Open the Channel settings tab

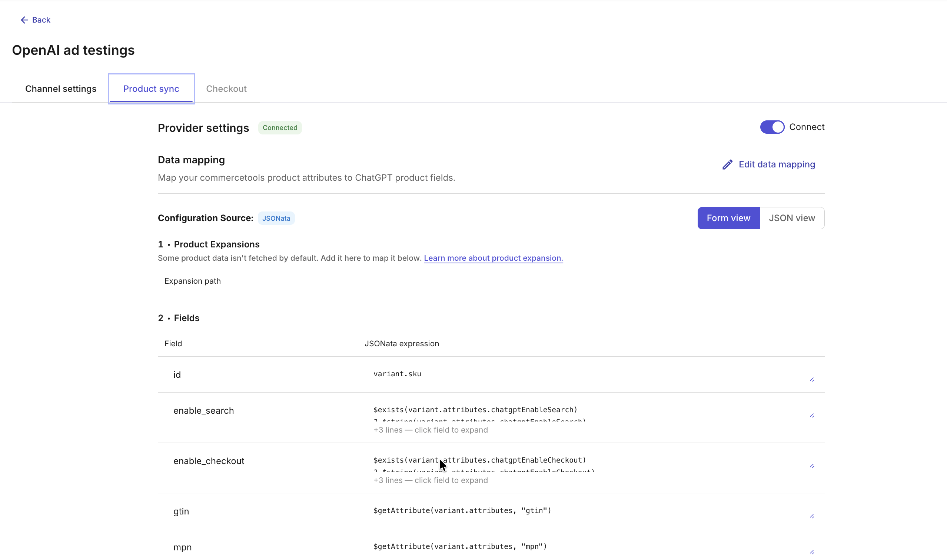(61, 89)
